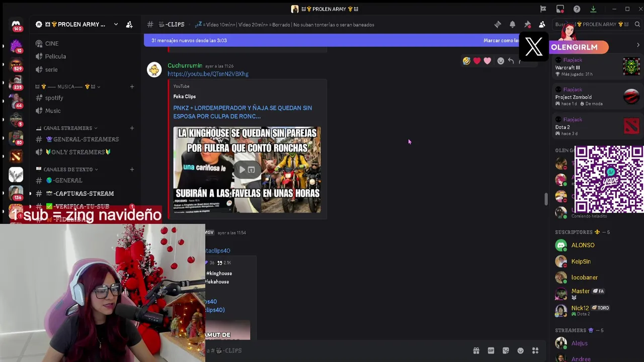Select the server icon with badge 136
This screenshot has width=644, height=362.
pos(16,193)
